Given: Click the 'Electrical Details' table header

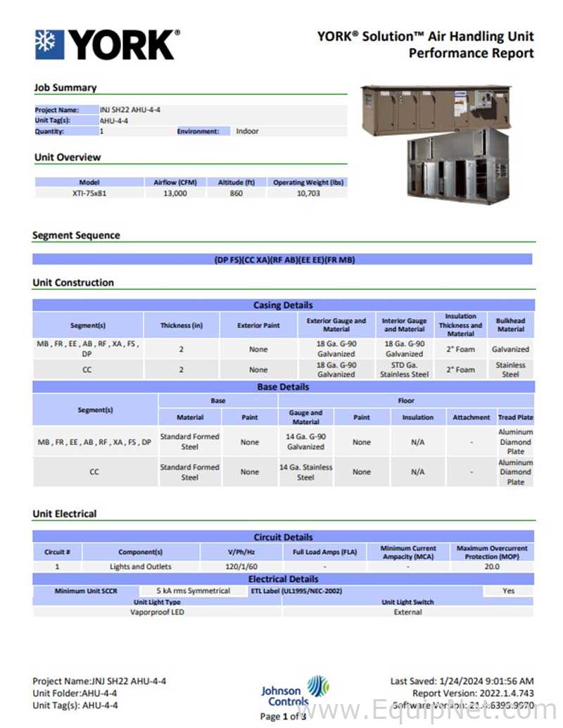Looking at the screenshot, I should [283, 579].
